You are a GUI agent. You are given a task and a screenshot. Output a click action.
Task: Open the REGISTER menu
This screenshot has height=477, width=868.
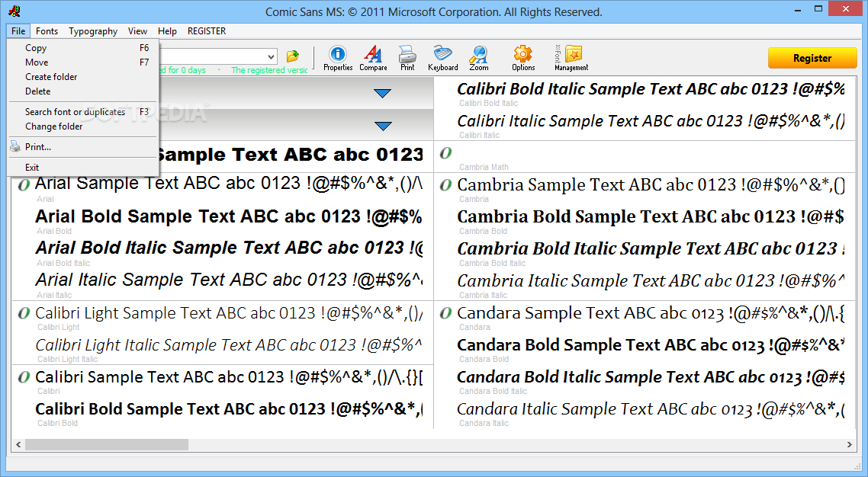click(x=207, y=31)
